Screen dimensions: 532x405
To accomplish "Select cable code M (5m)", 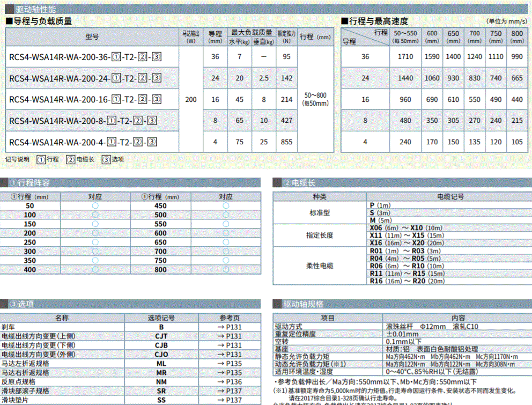I will tap(381, 220).
